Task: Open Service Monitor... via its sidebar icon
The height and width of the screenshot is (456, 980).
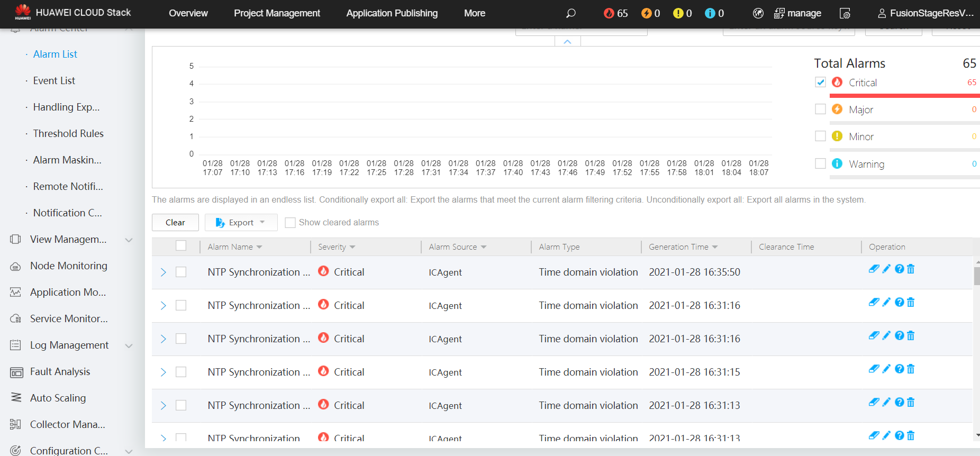Action: point(16,319)
